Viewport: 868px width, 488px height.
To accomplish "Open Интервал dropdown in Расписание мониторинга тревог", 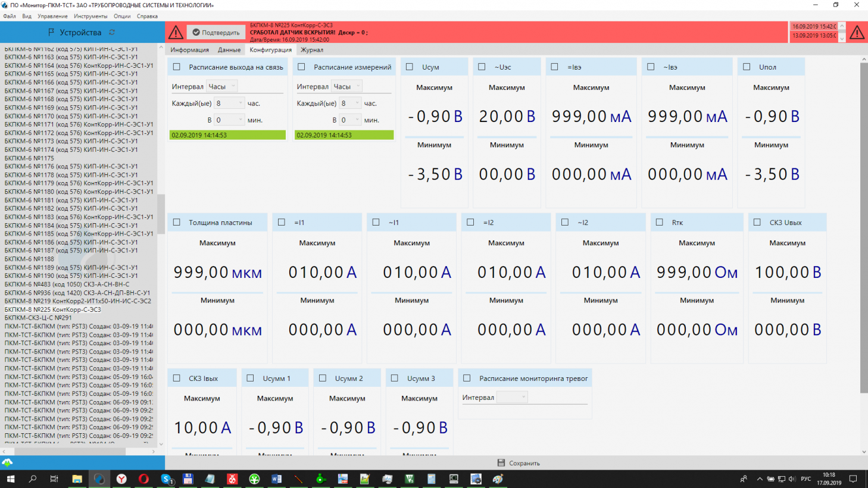I will tap(512, 397).
